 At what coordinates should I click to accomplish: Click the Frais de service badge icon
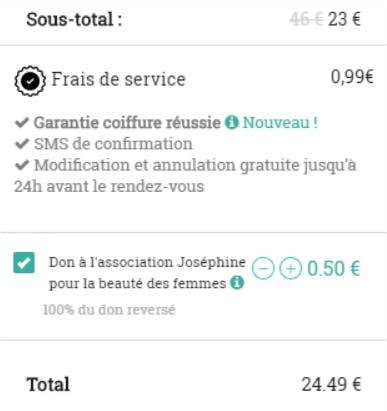tap(30, 81)
